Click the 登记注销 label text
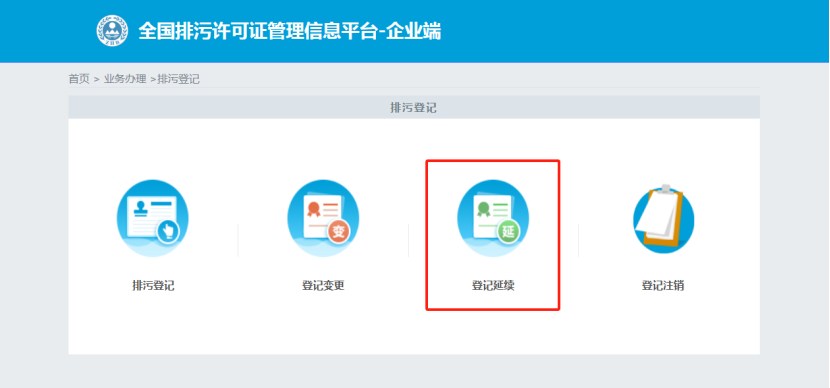 [x=663, y=285]
